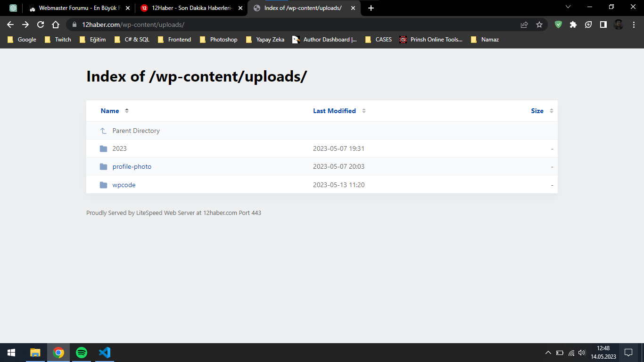Open the wpcode folder icon
Screen dimensions: 644x362
tap(104, 185)
